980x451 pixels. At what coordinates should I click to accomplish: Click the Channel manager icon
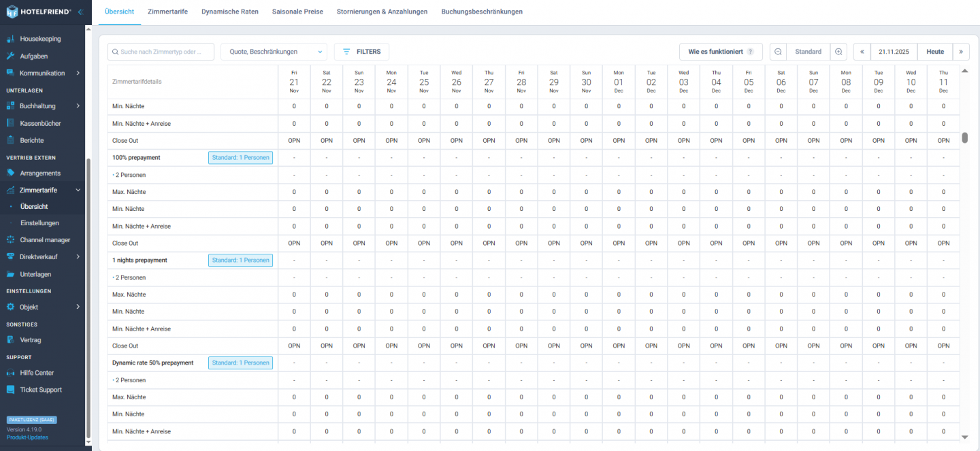11,240
